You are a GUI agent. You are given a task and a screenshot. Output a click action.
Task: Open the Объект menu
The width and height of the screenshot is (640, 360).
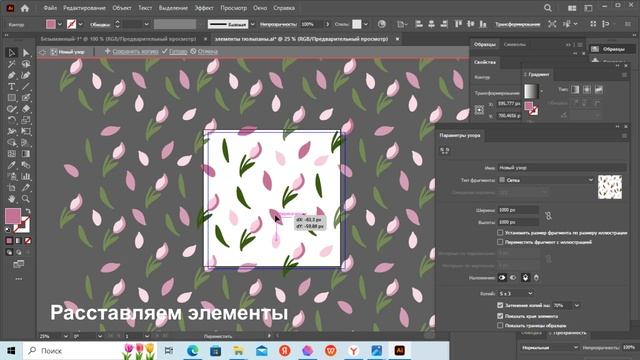point(122,8)
